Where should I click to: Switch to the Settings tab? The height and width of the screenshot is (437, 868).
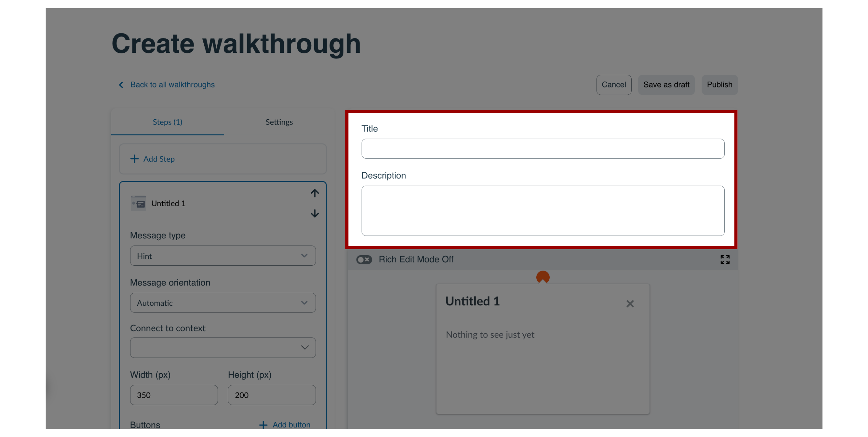click(x=279, y=121)
